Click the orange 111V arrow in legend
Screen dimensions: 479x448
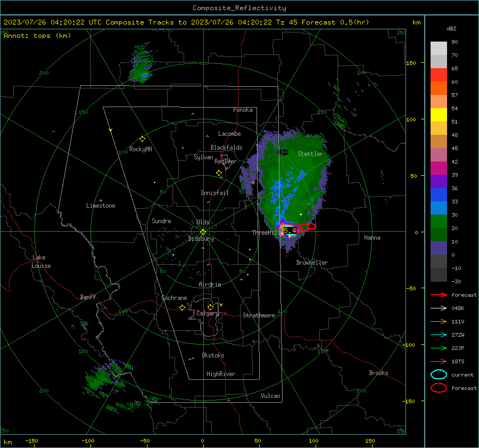pyautogui.click(x=439, y=321)
